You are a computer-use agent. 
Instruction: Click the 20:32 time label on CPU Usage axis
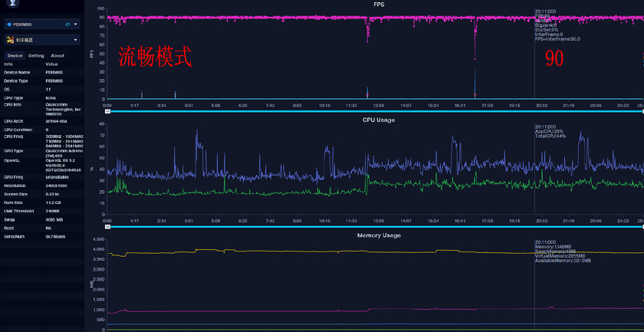click(x=541, y=221)
